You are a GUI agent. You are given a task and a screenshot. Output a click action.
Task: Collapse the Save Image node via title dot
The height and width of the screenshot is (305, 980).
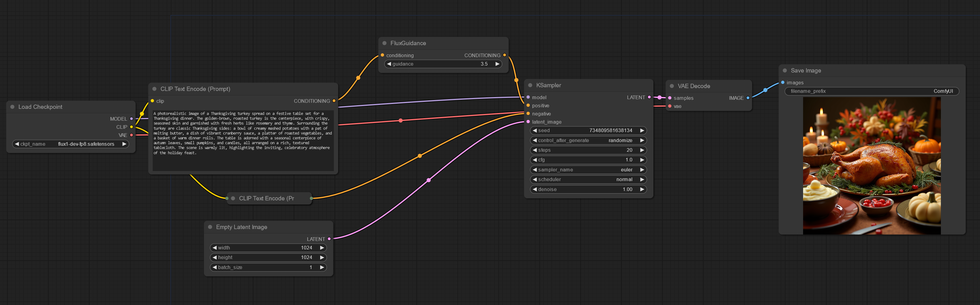click(x=785, y=71)
